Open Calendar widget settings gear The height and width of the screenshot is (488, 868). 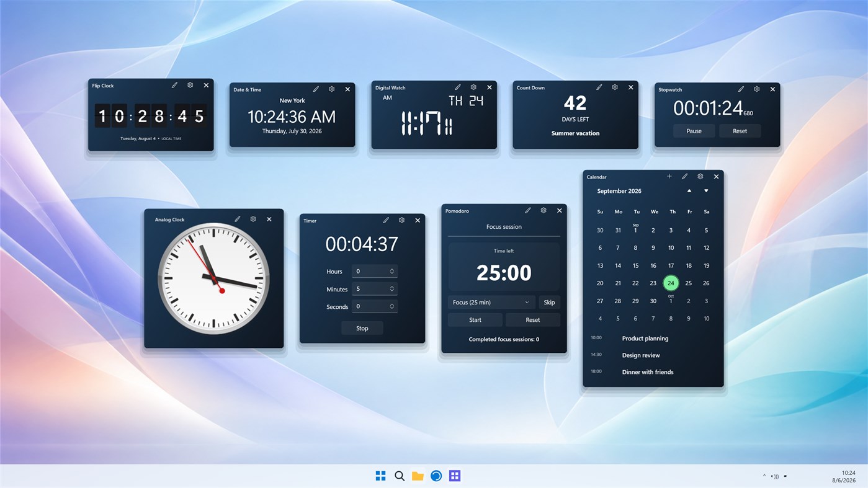pos(700,177)
